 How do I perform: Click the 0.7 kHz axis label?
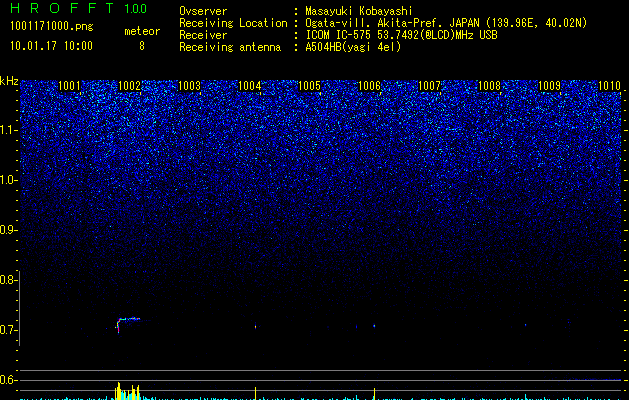pos(7,330)
